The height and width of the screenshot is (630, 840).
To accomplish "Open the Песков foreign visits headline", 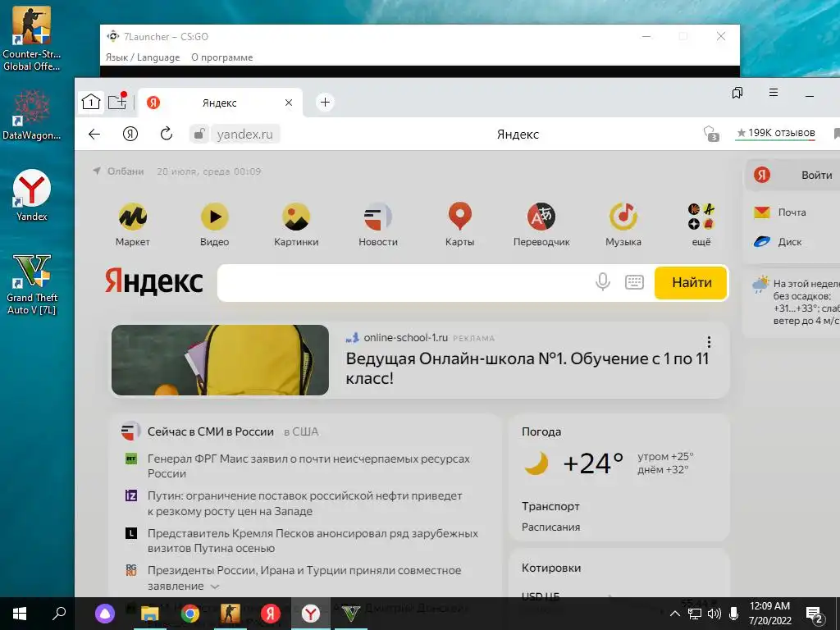I will coord(313,541).
